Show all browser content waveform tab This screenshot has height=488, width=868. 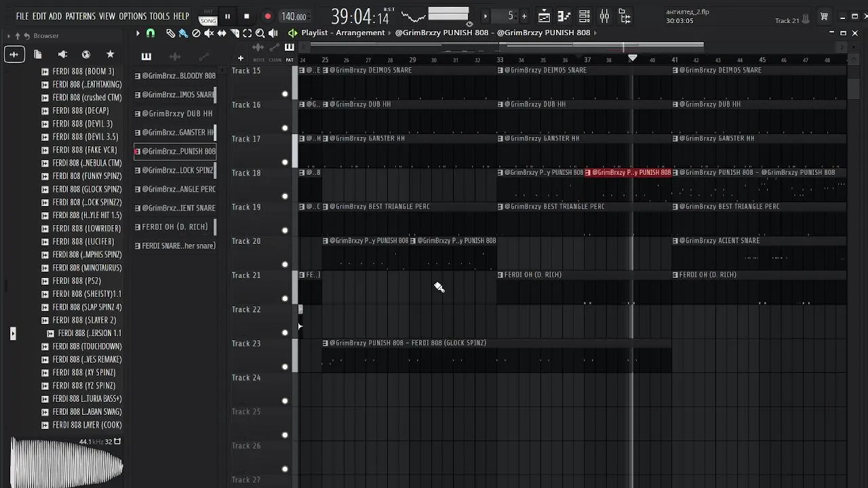[x=14, y=54]
